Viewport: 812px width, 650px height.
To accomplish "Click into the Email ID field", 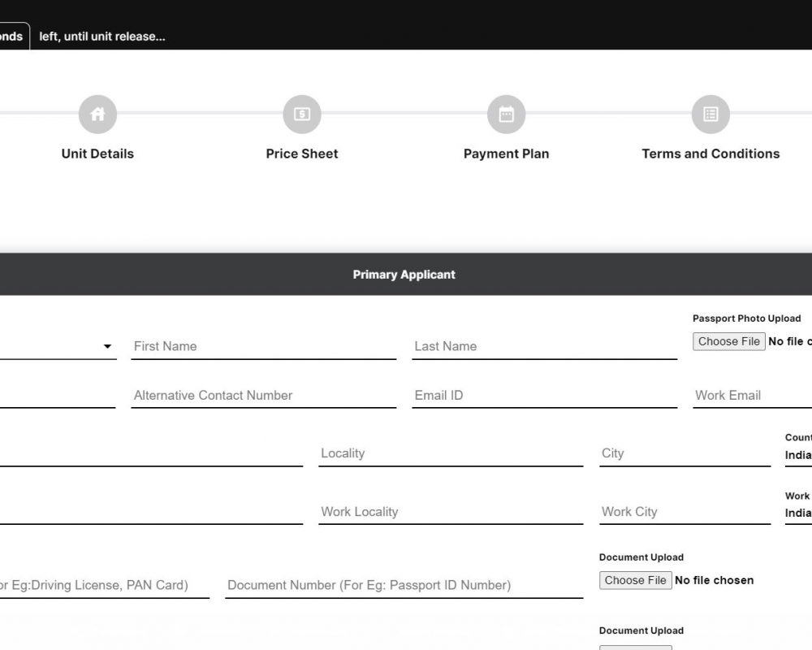I will tap(544, 396).
